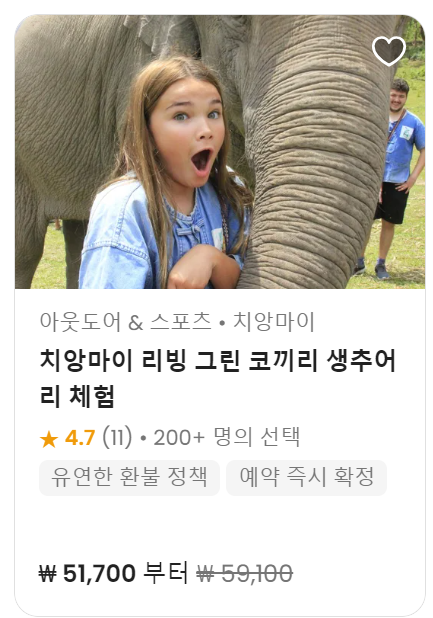Select the 유연한 환불 정책 tag
Image resolution: width=433 pixels, height=618 pixels.
pyautogui.click(x=129, y=477)
